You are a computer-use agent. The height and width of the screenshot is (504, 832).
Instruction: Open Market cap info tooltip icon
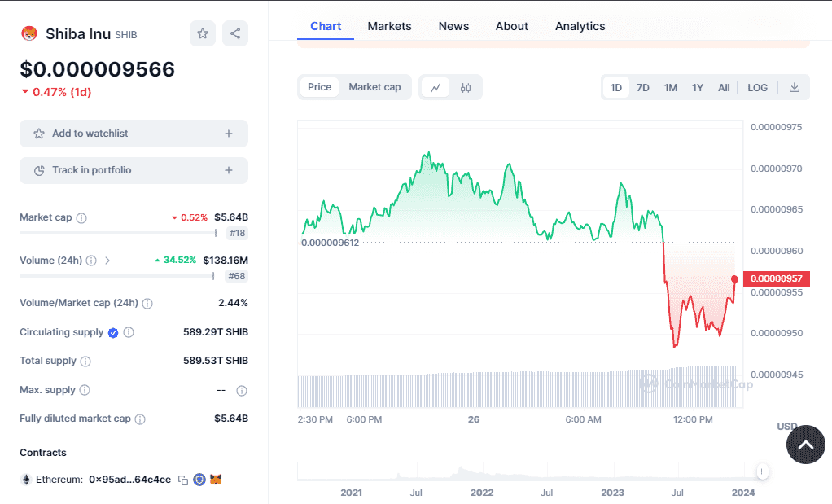click(81, 217)
